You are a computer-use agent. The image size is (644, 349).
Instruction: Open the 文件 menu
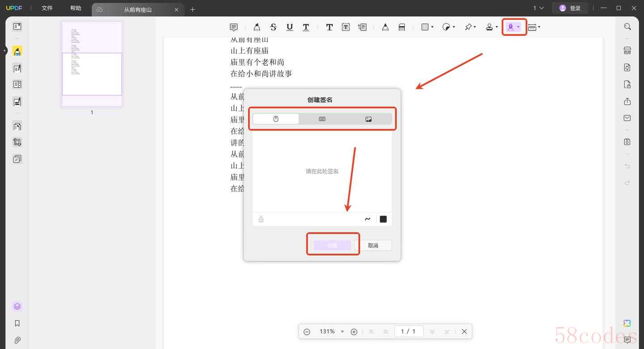click(x=47, y=8)
